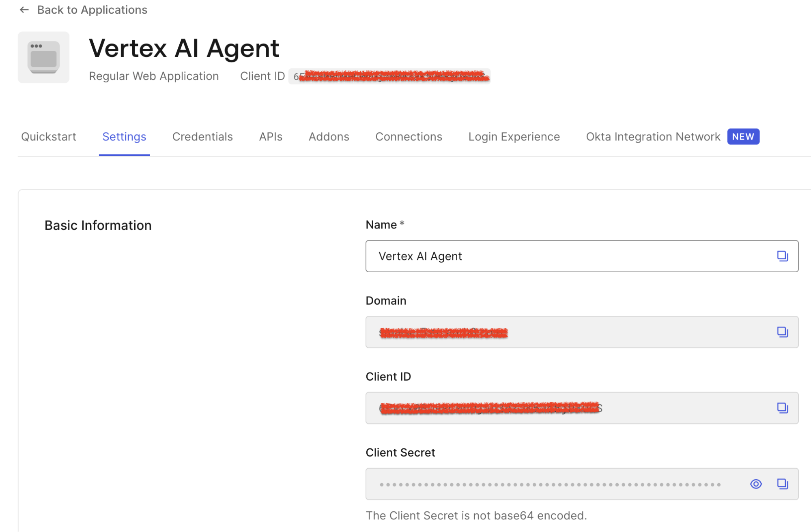Open the Quickstart tab
The image size is (811, 532).
(48, 137)
